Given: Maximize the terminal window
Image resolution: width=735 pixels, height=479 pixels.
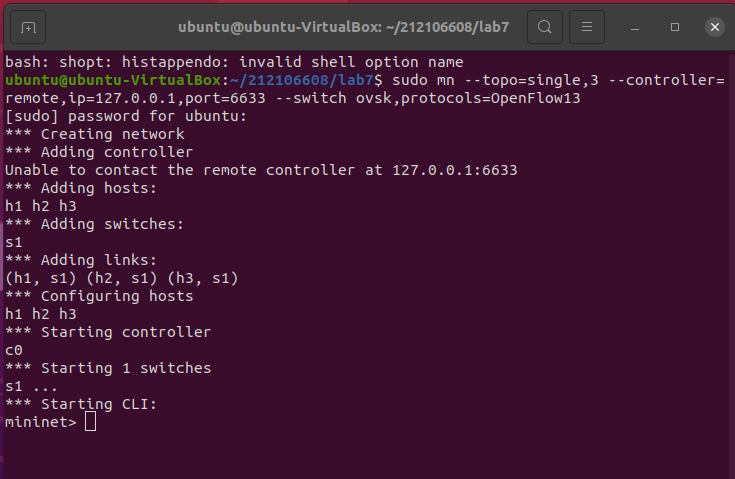Looking at the screenshot, I should point(675,26).
